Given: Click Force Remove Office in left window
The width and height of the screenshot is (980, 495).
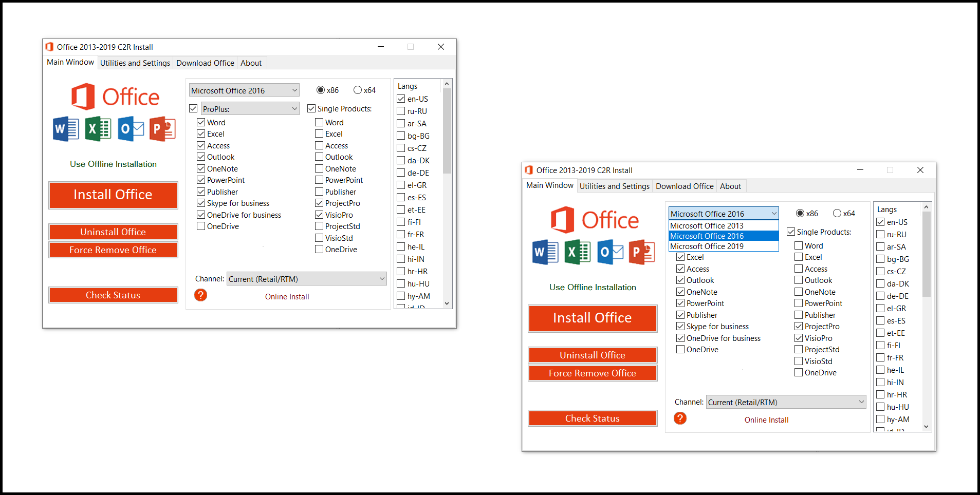Looking at the screenshot, I should (113, 250).
